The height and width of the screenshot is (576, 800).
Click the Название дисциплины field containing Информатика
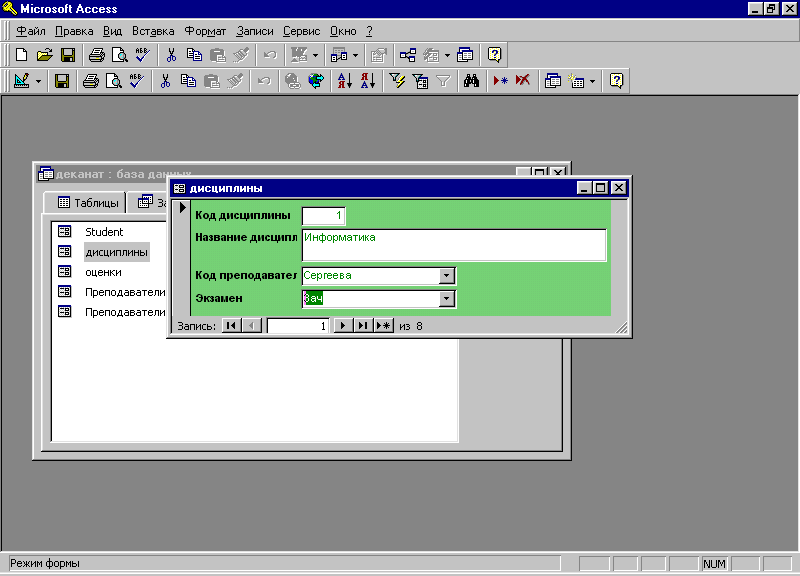pos(454,245)
